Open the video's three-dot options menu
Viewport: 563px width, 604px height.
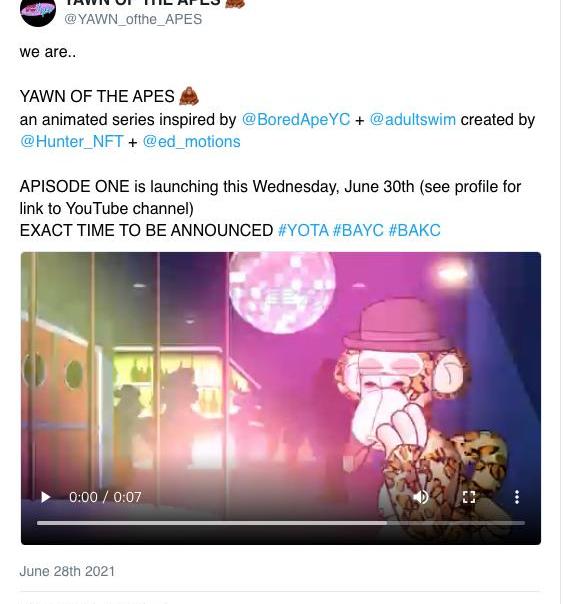(x=517, y=497)
